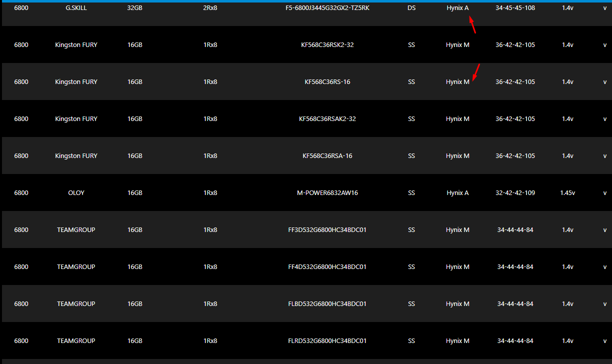Click the v mark in FLRD532G6800HC34BDC01 row
The height and width of the screenshot is (364, 612).
pos(604,341)
